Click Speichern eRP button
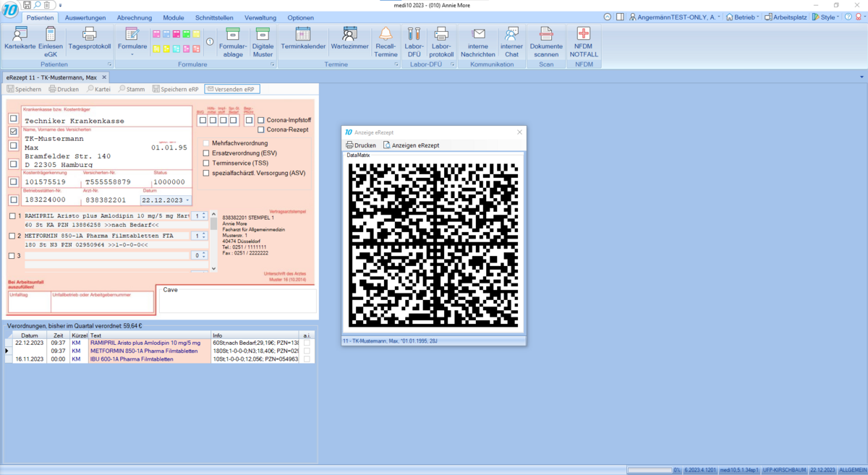The width and height of the screenshot is (868, 475). pos(176,89)
